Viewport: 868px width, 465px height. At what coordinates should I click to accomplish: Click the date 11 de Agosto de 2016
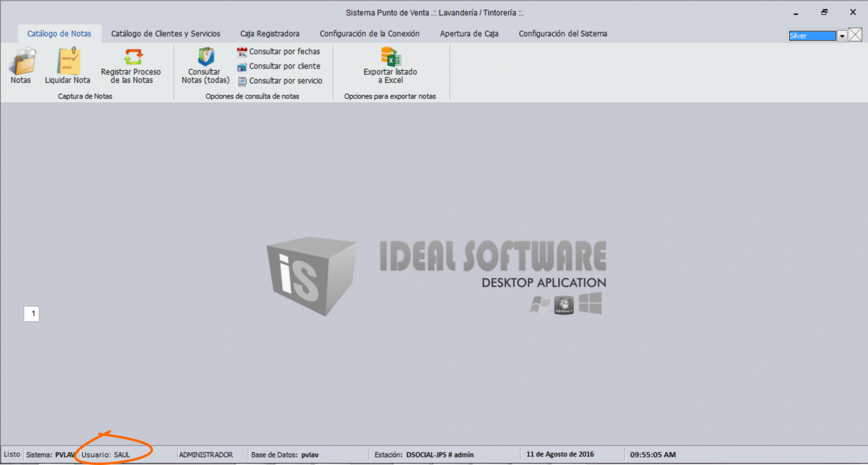coord(560,454)
